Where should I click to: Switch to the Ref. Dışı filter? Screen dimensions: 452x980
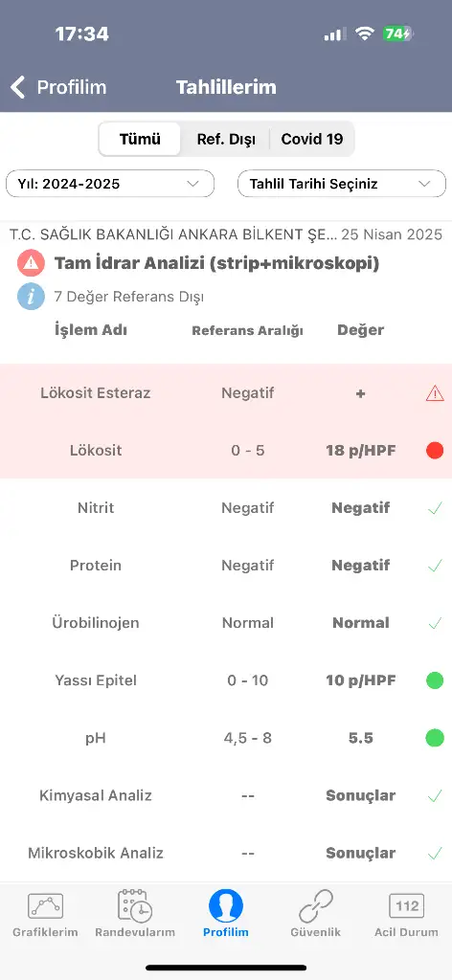tap(226, 139)
